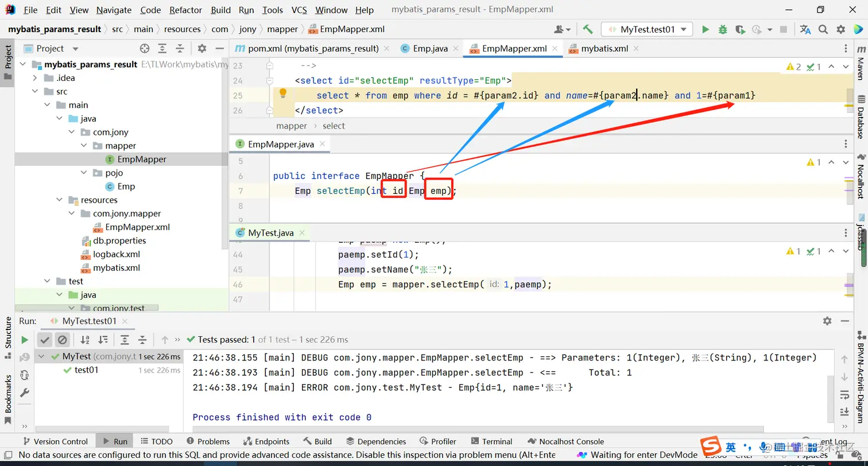
Task: Toggle soft-wrap in console
Action: (x=844, y=394)
